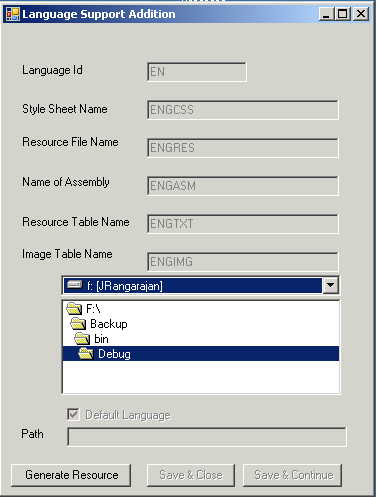
Task: Click the application icon in title bar
Action: (x=13, y=14)
